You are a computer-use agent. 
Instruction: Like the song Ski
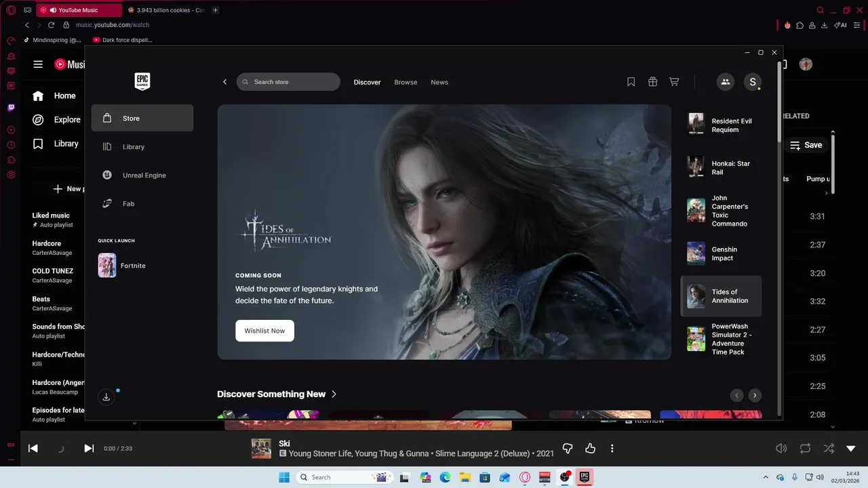tap(590, 448)
